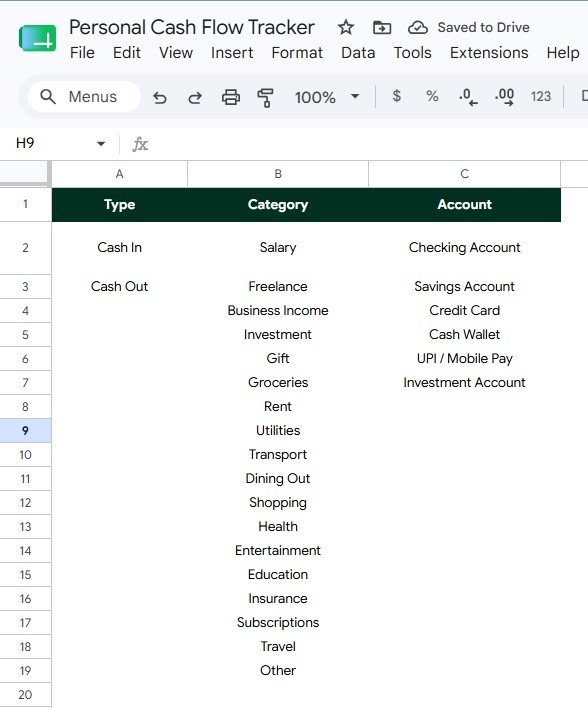Click the Checking Account cell
This screenshot has width=588, height=708.
(464, 247)
